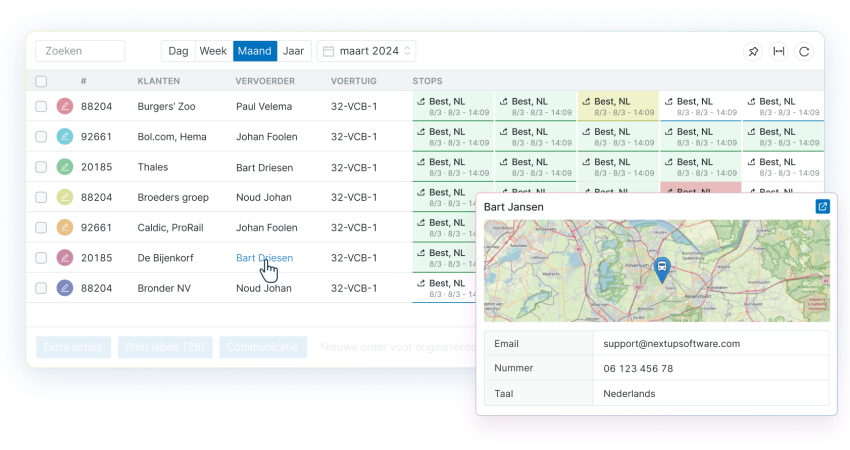850x450 pixels.
Task: Check the box for the Broeders groep row
Action: (x=41, y=197)
